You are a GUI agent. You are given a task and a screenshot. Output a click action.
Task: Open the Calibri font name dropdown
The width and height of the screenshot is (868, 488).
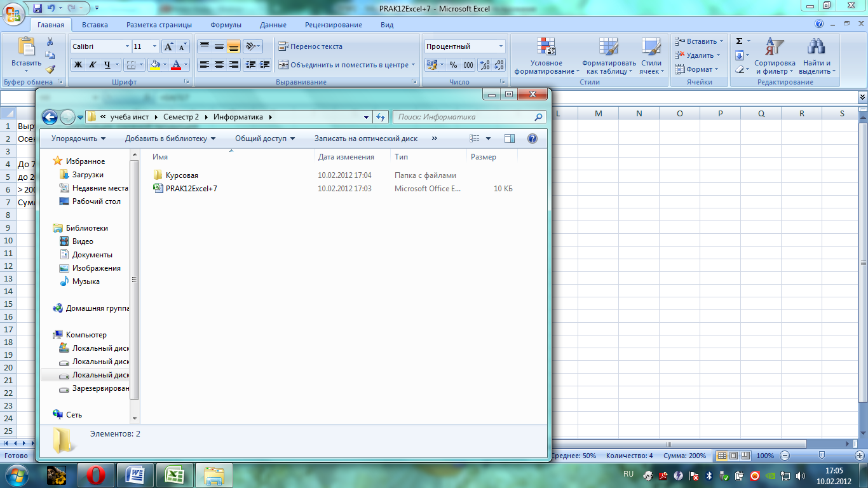click(126, 46)
